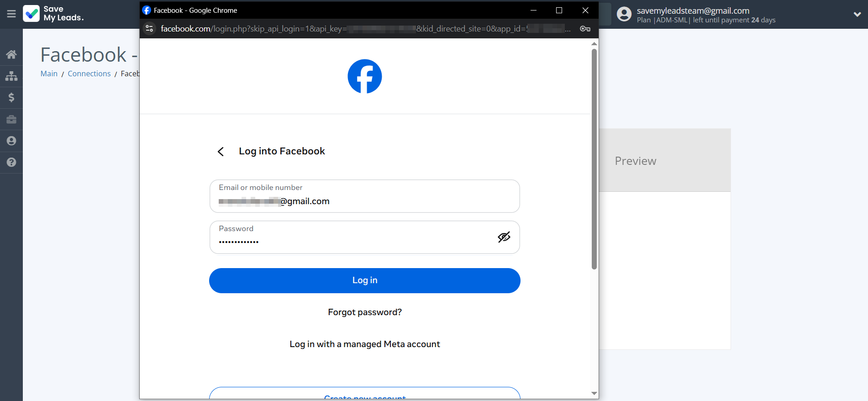Switch to the Preview tab
This screenshot has width=868, height=401.
pos(635,161)
